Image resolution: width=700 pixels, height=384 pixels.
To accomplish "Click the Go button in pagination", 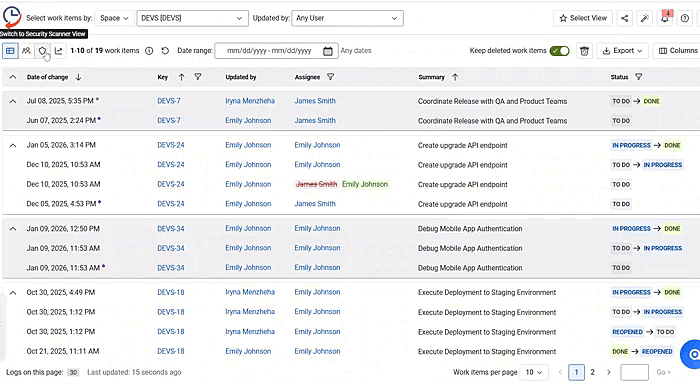I will click(663, 372).
